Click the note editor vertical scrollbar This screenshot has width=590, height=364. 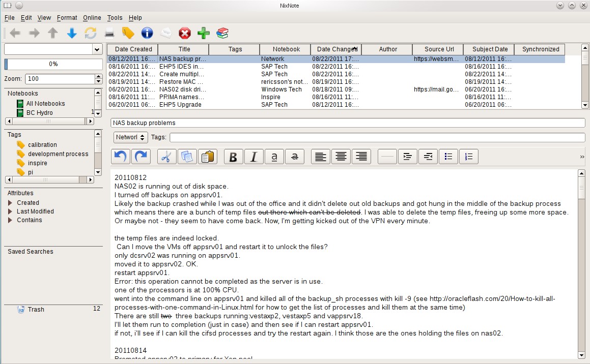[x=581, y=264]
